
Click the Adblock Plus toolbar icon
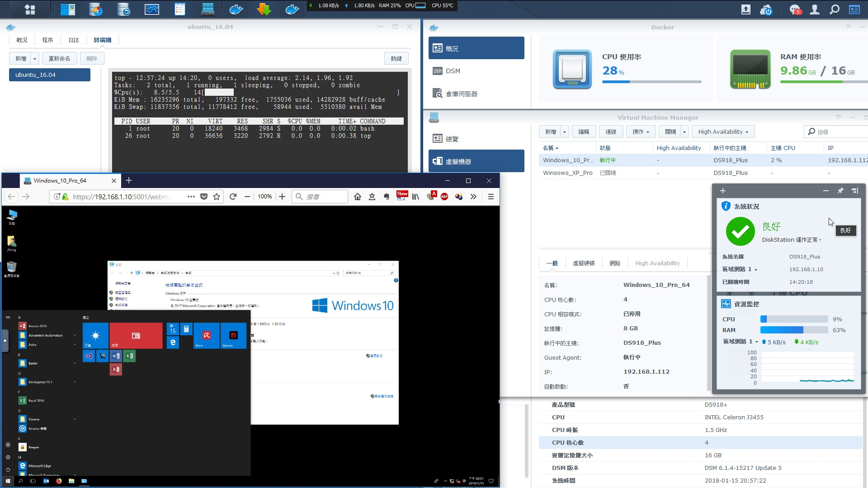pyautogui.click(x=444, y=197)
